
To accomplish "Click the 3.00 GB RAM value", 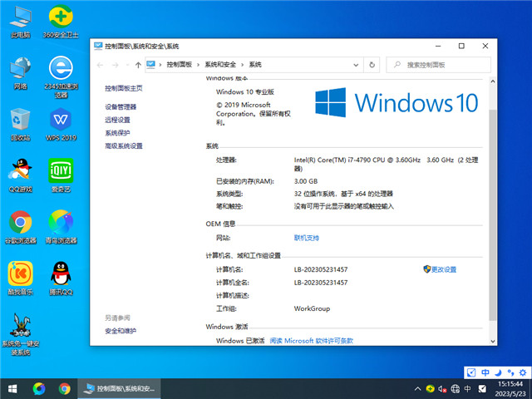I will 306,181.
